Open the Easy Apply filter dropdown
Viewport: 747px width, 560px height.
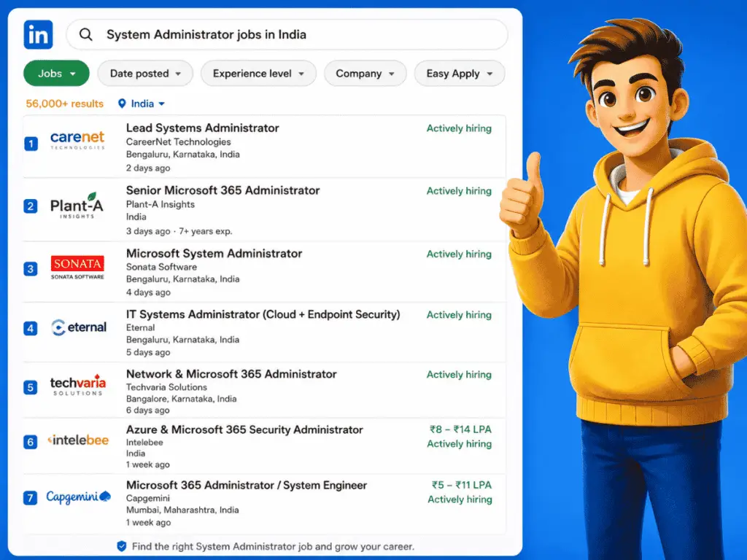pyautogui.click(x=460, y=74)
